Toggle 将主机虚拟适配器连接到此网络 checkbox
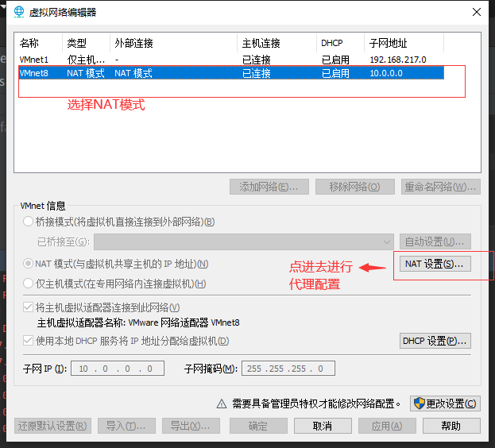 pyautogui.click(x=28, y=307)
